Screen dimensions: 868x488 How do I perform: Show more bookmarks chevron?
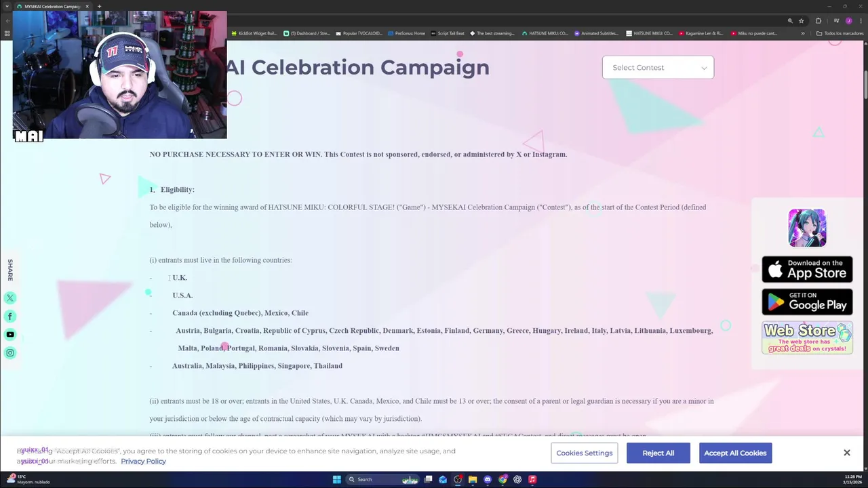[803, 33]
